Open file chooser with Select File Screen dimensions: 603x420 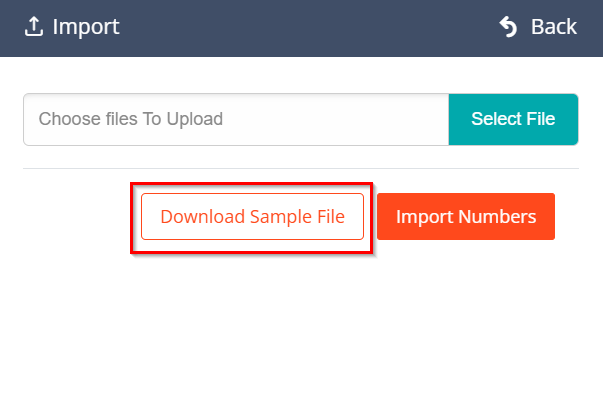513,119
